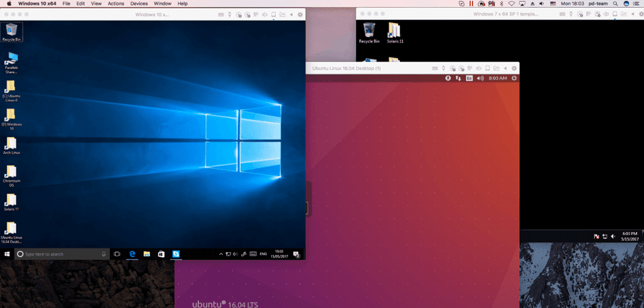Click the Apple logo menu
The image size is (644, 308).
pyautogui.click(x=10, y=4)
